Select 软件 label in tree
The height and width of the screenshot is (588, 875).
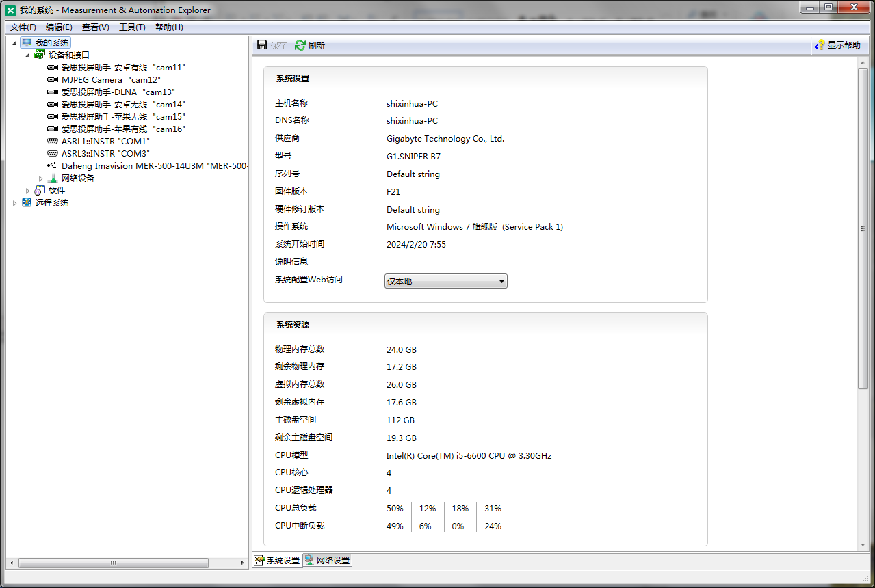[x=57, y=191]
